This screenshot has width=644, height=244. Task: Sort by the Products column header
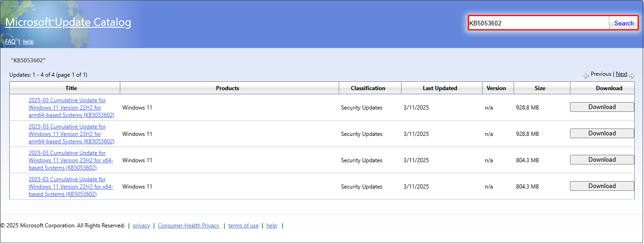point(229,88)
